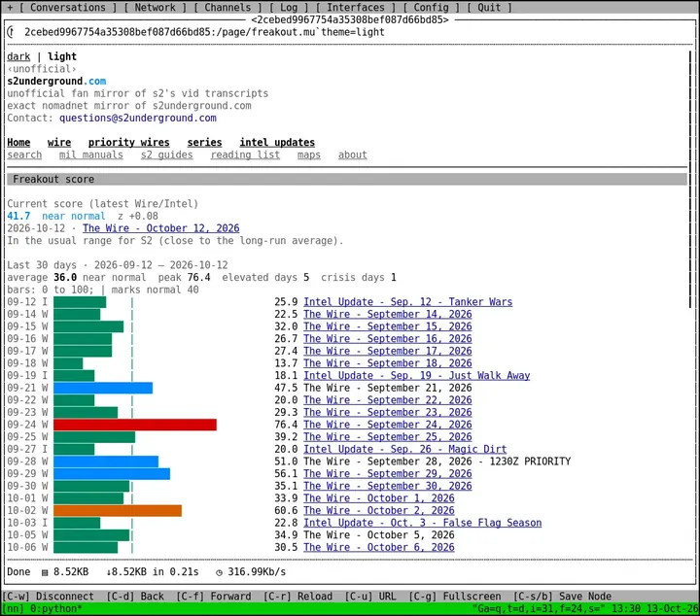
Task: Open The Wire - October 12, 2026 link
Action: point(161,228)
